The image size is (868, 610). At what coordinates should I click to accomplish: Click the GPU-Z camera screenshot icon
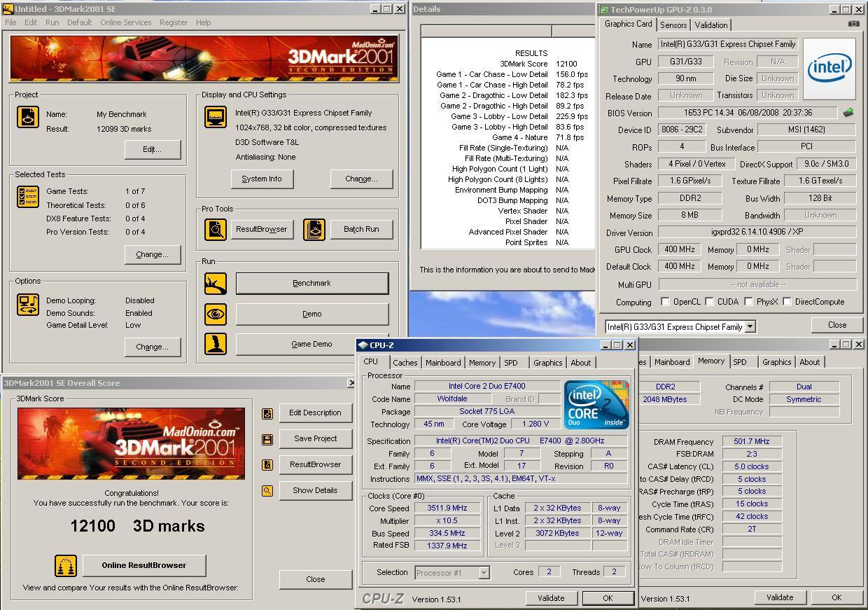(x=853, y=24)
